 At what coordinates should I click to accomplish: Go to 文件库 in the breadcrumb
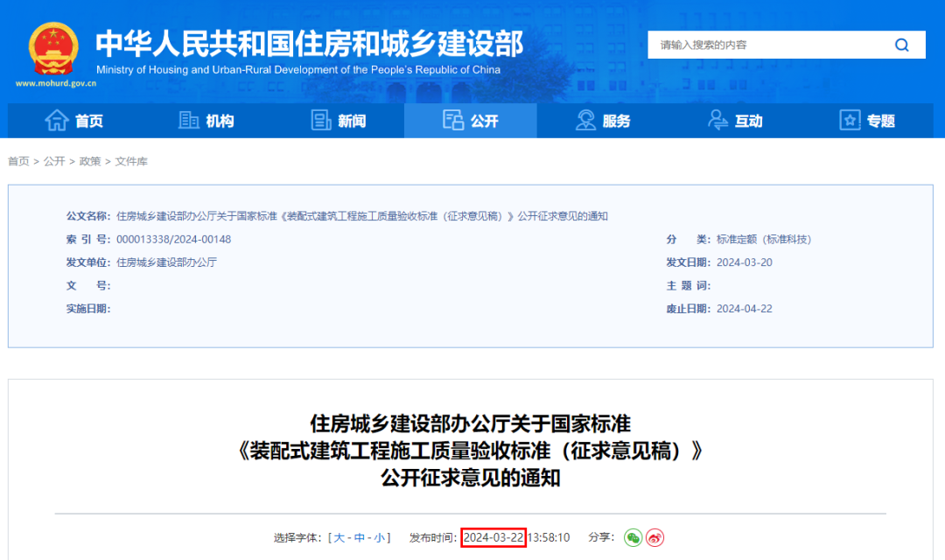[131, 162]
